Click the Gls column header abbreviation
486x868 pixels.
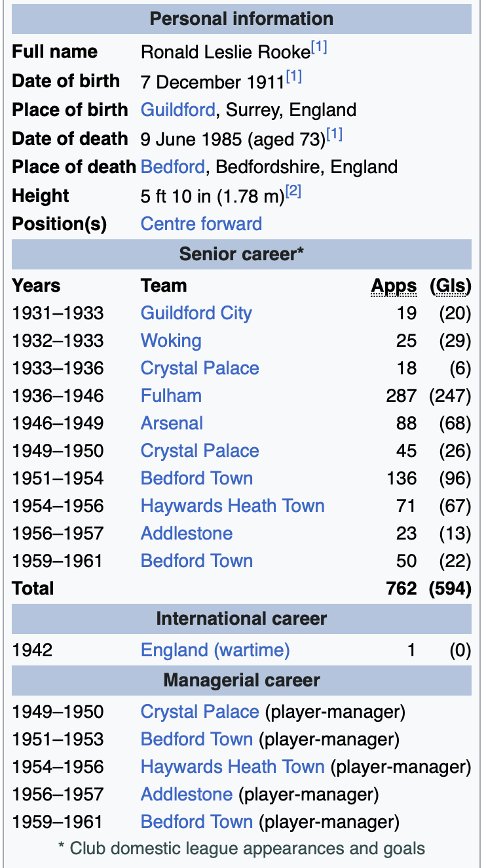tap(450, 286)
